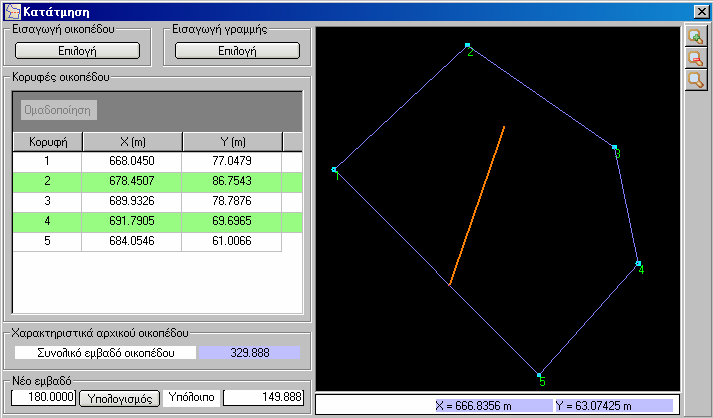Click vertex point 4 in the drawing

pos(638,263)
